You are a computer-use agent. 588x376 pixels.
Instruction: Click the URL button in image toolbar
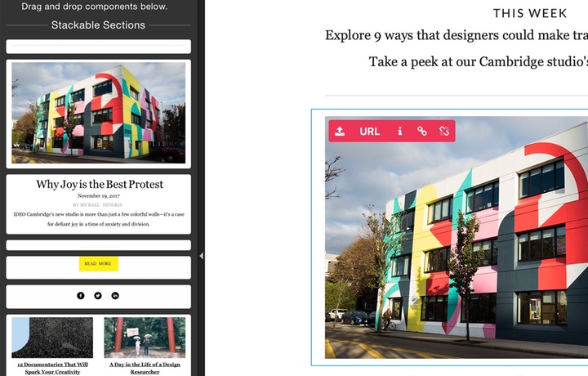click(x=370, y=131)
